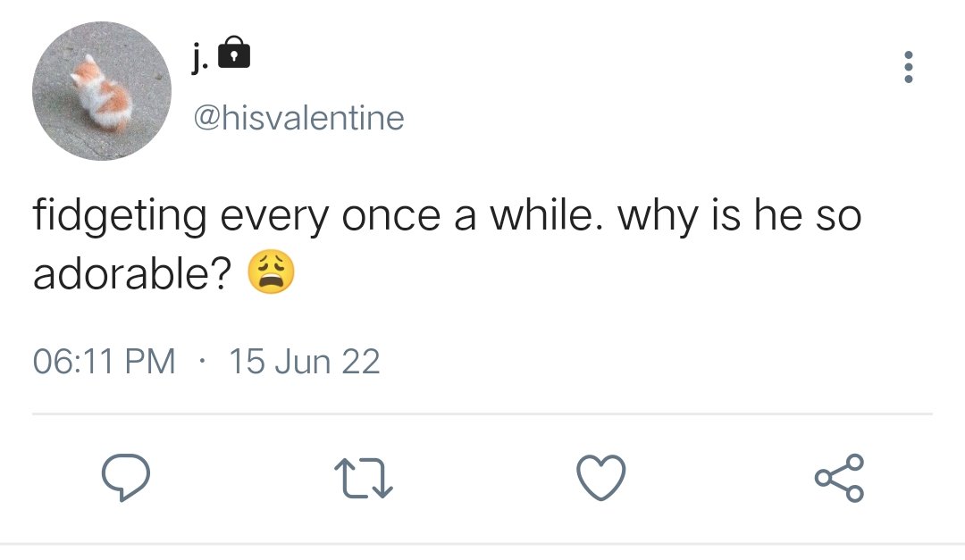Click the horizontal divider above the action icons

pos(482,414)
